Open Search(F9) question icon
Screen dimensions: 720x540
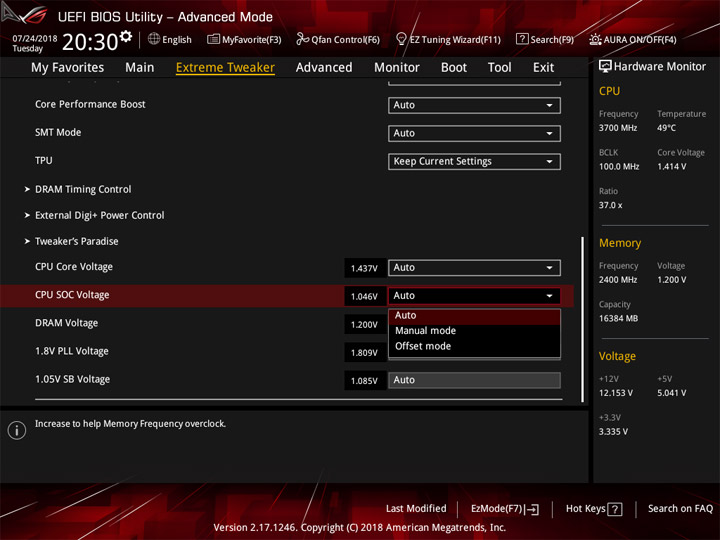[x=522, y=39]
